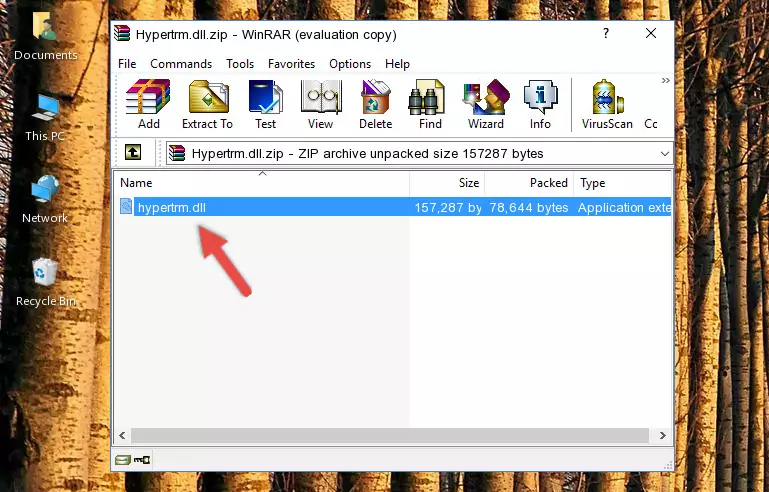Click the horizontal scrollbar right arrow
Screen dimensions: 769x492
(663, 435)
